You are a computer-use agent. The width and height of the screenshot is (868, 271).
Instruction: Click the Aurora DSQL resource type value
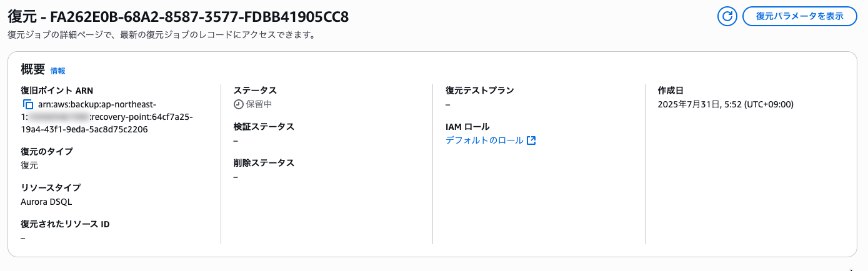(x=47, y=202)
